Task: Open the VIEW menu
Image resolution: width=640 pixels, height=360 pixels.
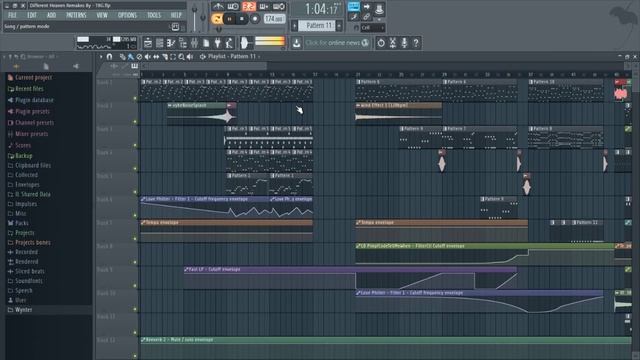Action: [x=102, y=15]
